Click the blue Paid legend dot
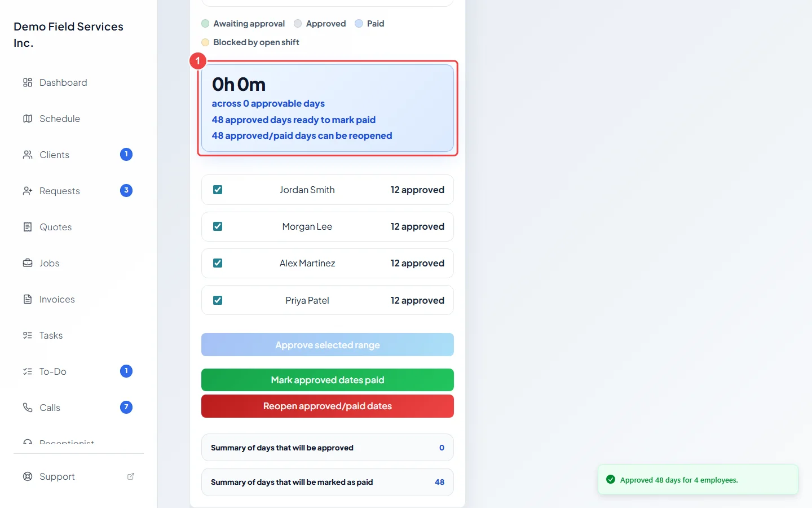The height and width of the screenshot is (508, 812). click(359, 24)
